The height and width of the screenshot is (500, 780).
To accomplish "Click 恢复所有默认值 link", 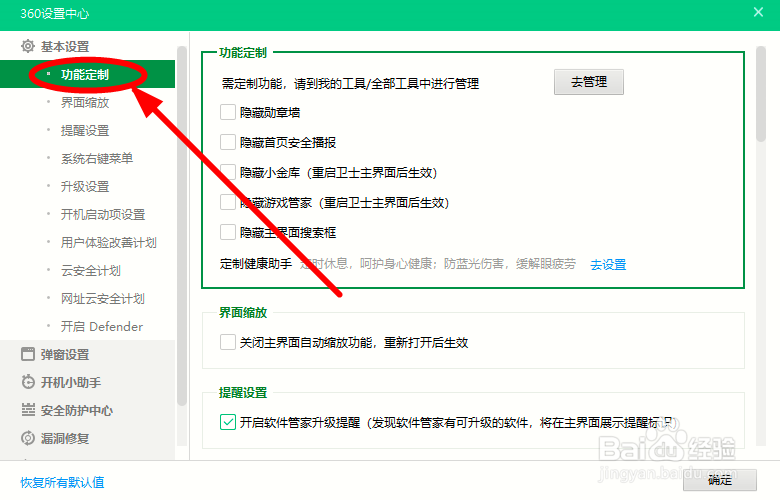I will pyautogui.click(x=62, y=482).
